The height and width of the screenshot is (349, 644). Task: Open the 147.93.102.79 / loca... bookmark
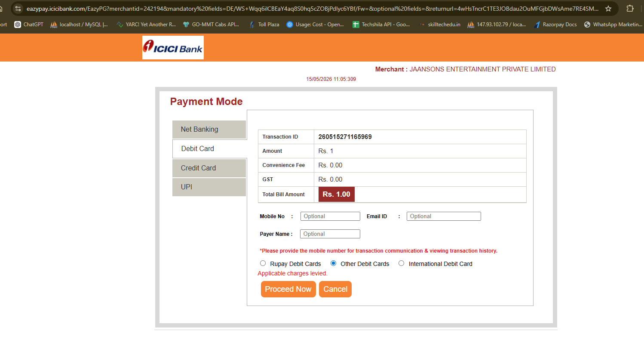click(x=497, y=25)
